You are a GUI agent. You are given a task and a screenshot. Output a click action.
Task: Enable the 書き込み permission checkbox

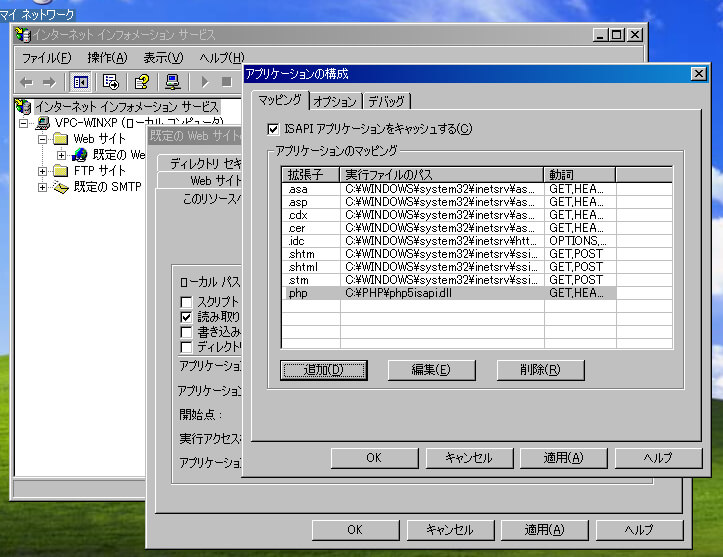click(186, 331)
